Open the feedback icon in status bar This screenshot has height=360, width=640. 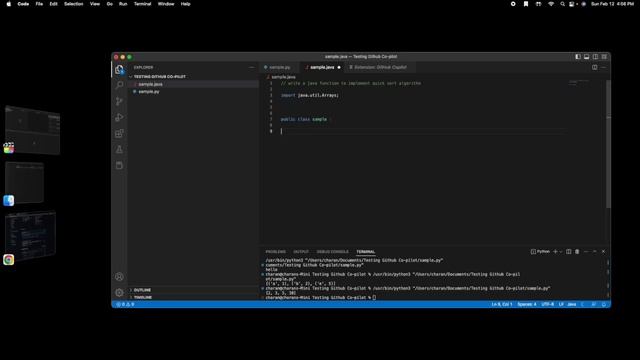pos(594,304)
